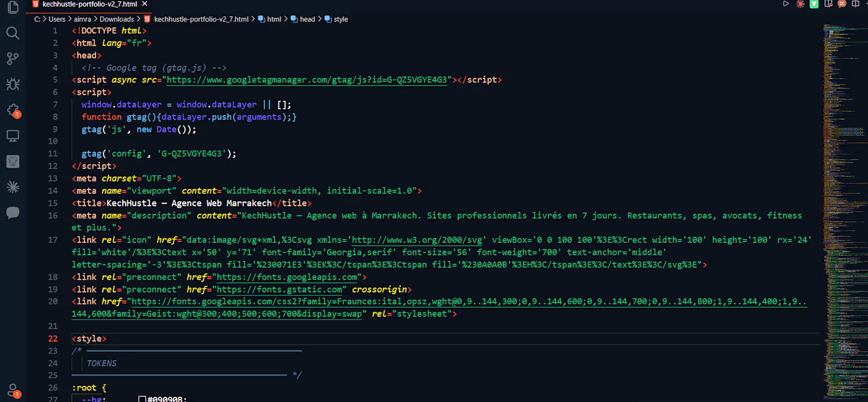Click the gtag('config', 'G-QZ5VGYE4G3') line
The height and width of the screenshot is (402, 868).
159,154
